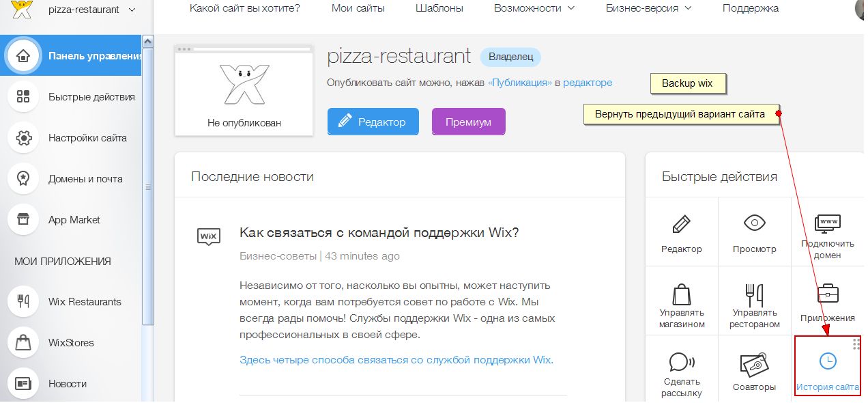
Task: Open Шаблоны in the top navigation
Action: click(x=439, y=8)
